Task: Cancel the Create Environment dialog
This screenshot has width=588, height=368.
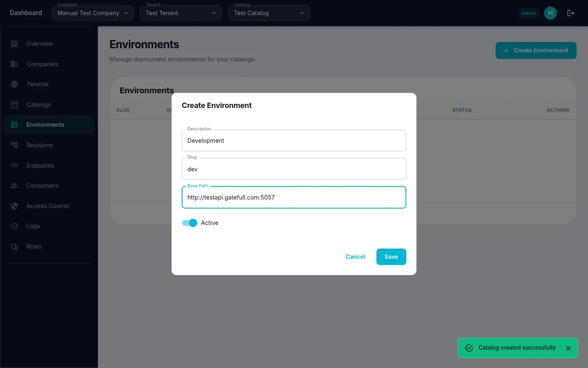Action: (x=355, y=257)
